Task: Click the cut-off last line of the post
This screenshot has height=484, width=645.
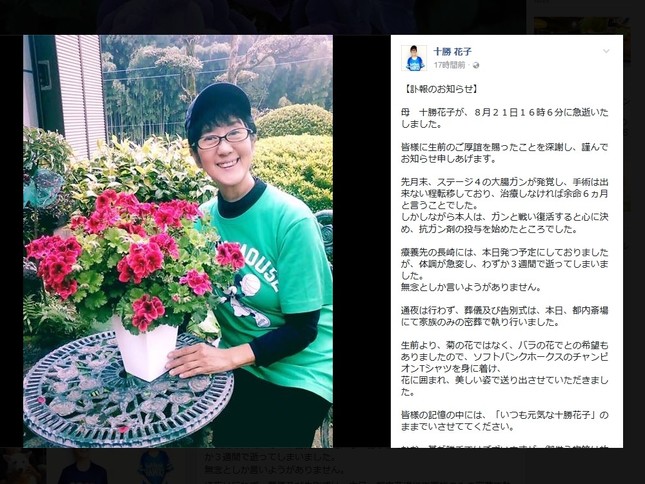Action: click(505, 446)
